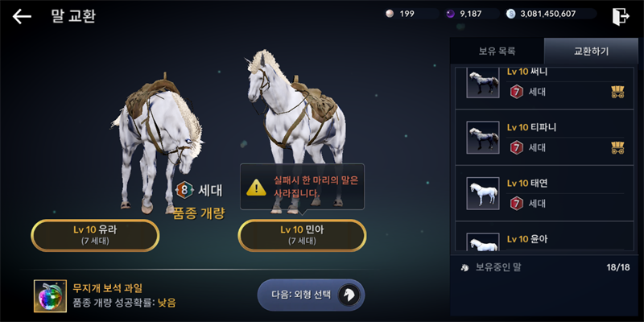Click the yellow warning triangle icon
Screen dimensions: 644x322
256,188
